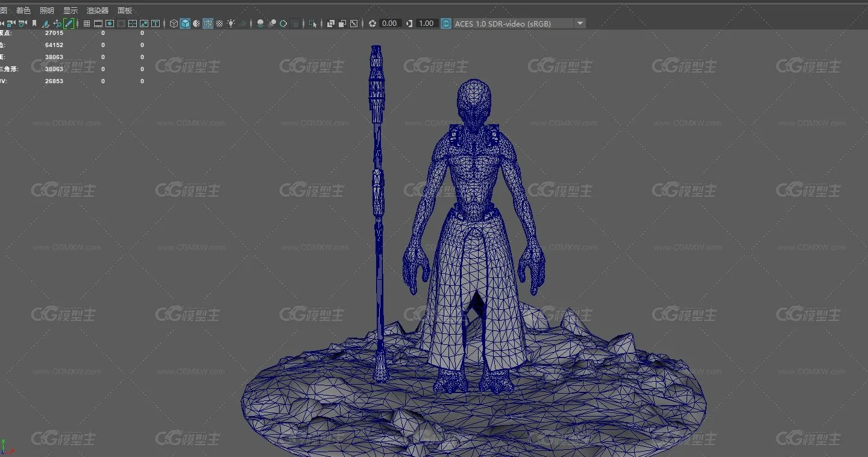Click the camera Bookmarks icon

click(x=34, y=24)
